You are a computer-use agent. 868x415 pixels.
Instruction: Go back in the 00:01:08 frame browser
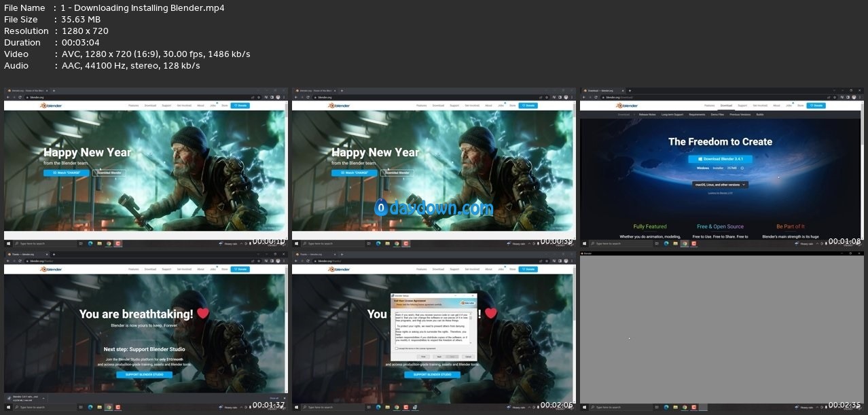[585, 97]
